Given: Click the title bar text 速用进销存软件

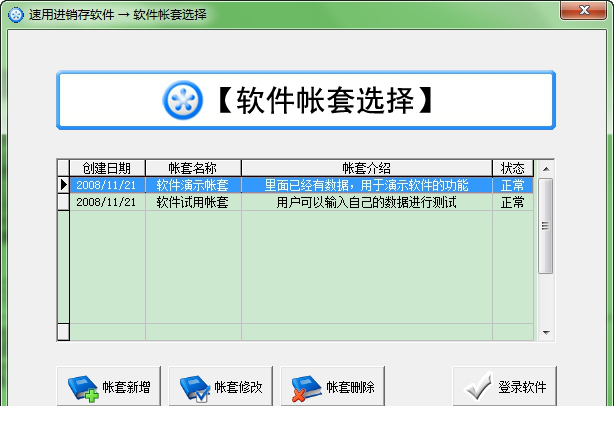Looking at the screenshot, I should (x=72, y=15).
